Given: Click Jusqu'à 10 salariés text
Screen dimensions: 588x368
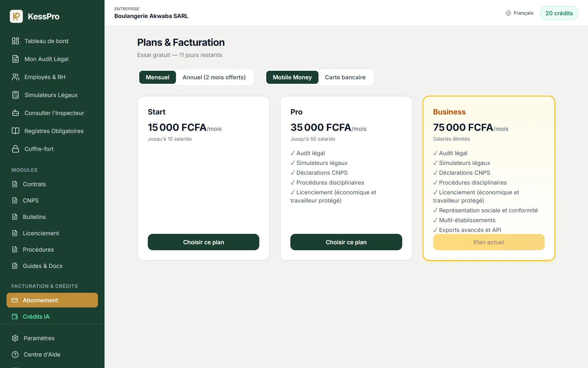Looking at the screenshot, I should tap(170, 139).
